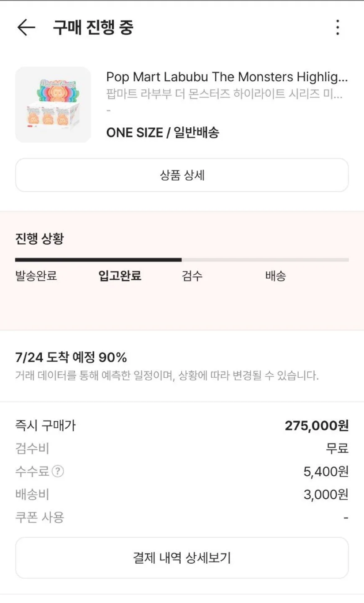The width and height of the screenshot is (364, 603).
Task: Click the 상품 상세 button
Action: click(x=182, y=175)
